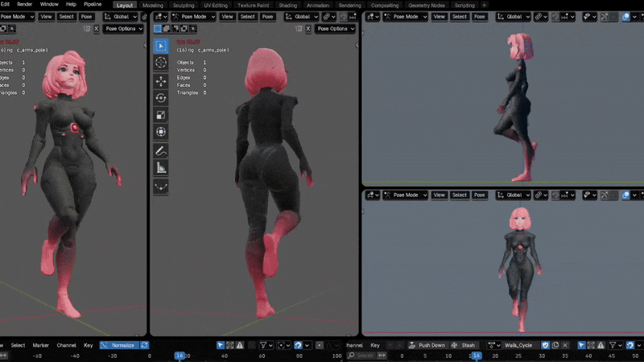
Task: Pick the Rotate tool
Action: point(160,98)
